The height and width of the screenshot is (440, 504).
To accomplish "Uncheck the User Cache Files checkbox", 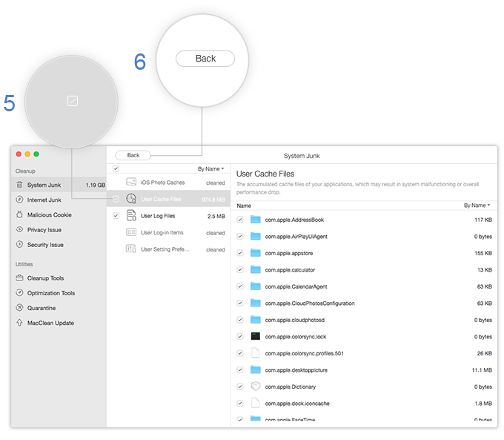I will [x=116, y=200].
